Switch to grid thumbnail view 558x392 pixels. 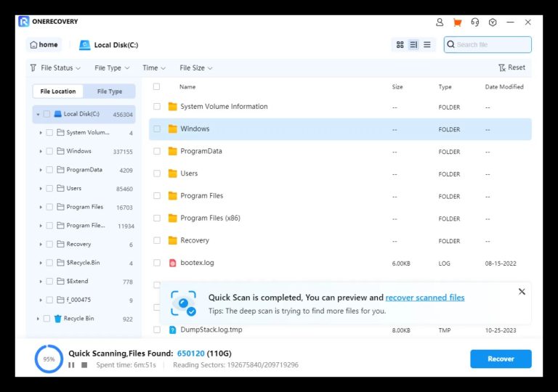tap(400, 45)
